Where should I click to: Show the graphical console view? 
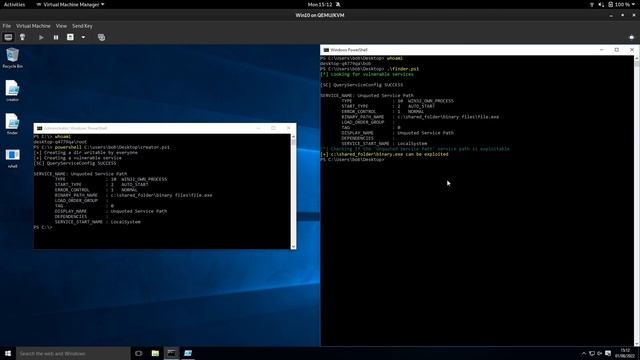tap(8, 37)
